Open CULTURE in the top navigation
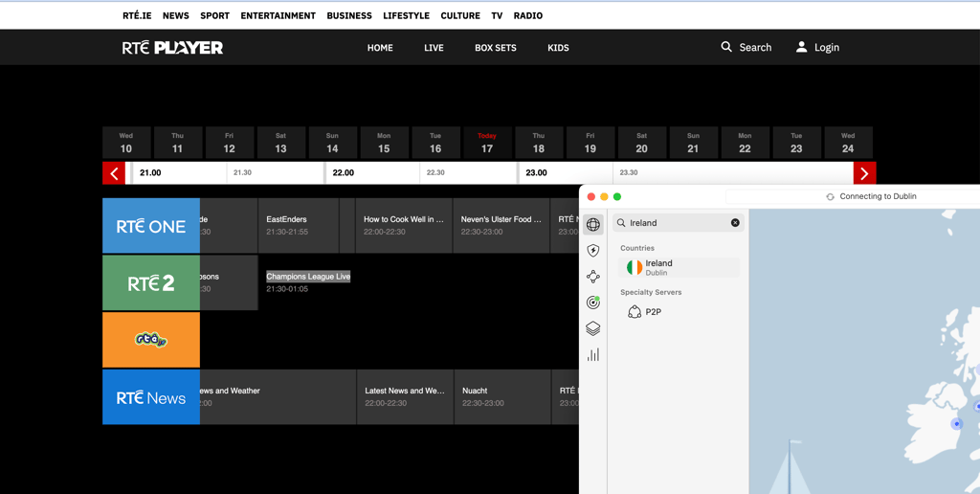This screenshot has width=980, height=494. (460, 15)
